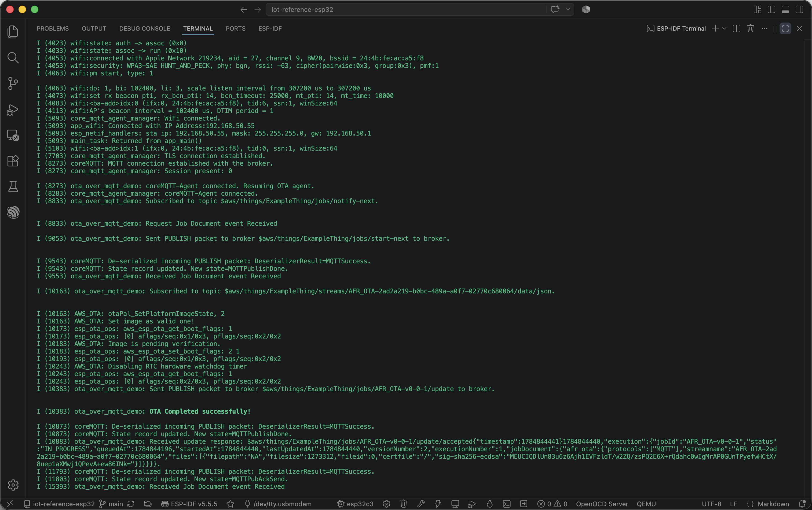
Task: Switch to the OUTPUT tab
Action: coord(94,29)
